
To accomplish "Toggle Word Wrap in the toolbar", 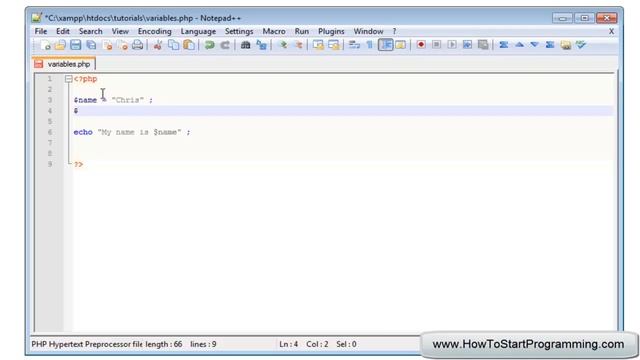I will [x=354, y=45].
